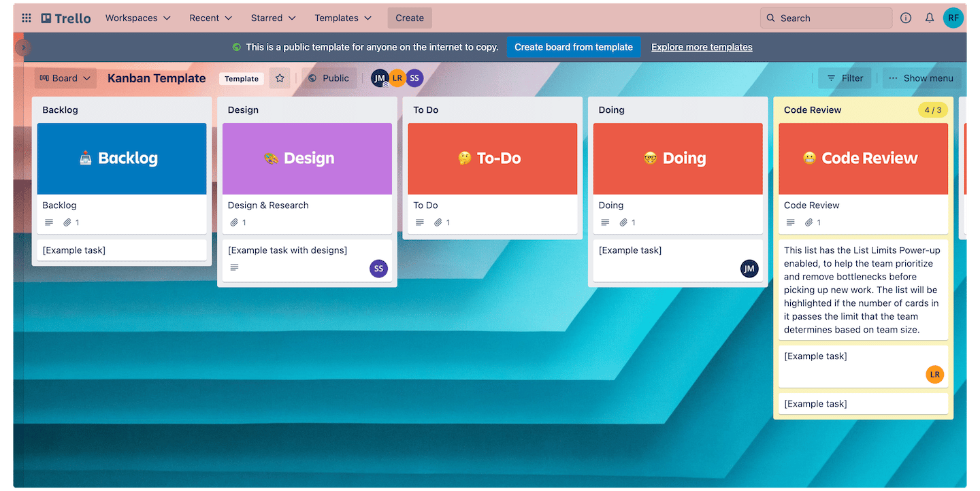980x491 pixels.
Task: Open the Doing cover card
Action: click(x=678, y=178)
